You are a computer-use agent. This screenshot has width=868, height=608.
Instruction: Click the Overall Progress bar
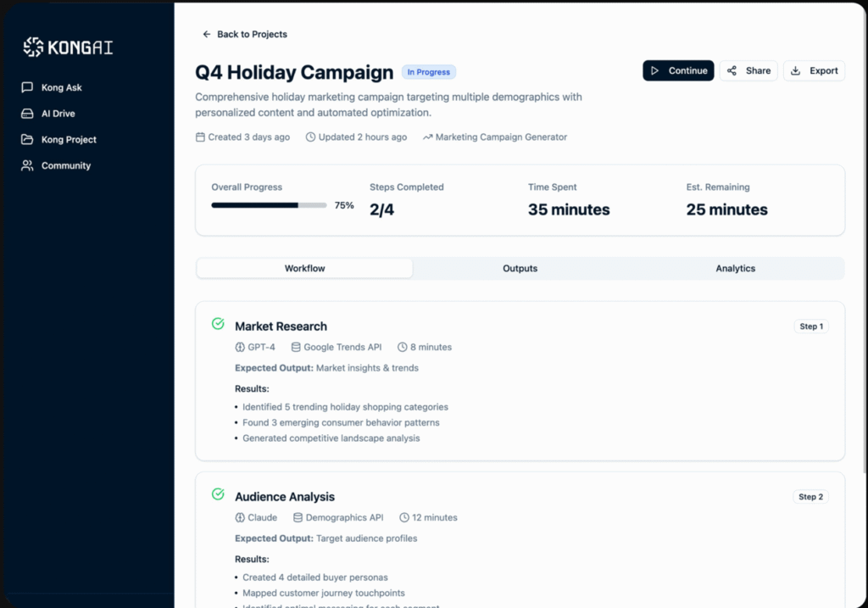(x=269, y=205)
